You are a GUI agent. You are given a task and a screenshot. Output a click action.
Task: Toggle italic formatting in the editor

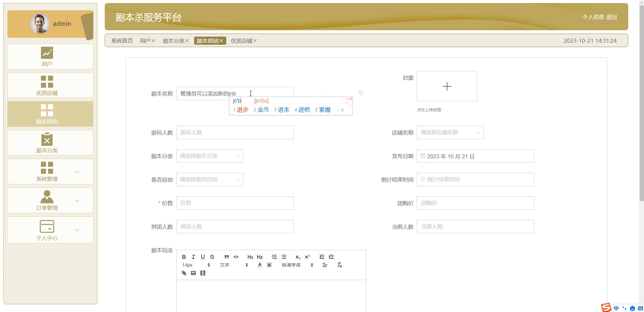coord(193,257)
